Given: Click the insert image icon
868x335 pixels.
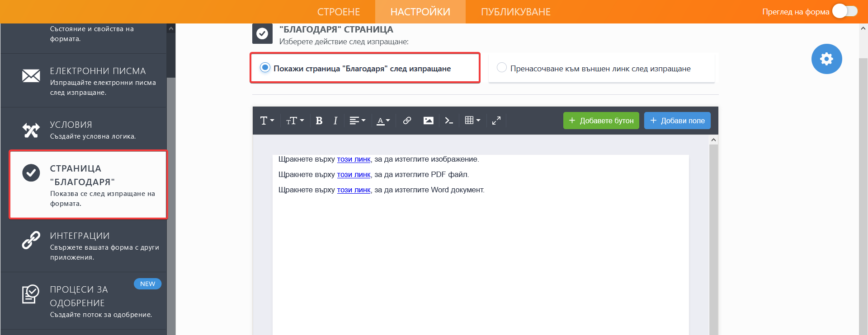Looking at the screenshot, I should [x=428, y=121].
